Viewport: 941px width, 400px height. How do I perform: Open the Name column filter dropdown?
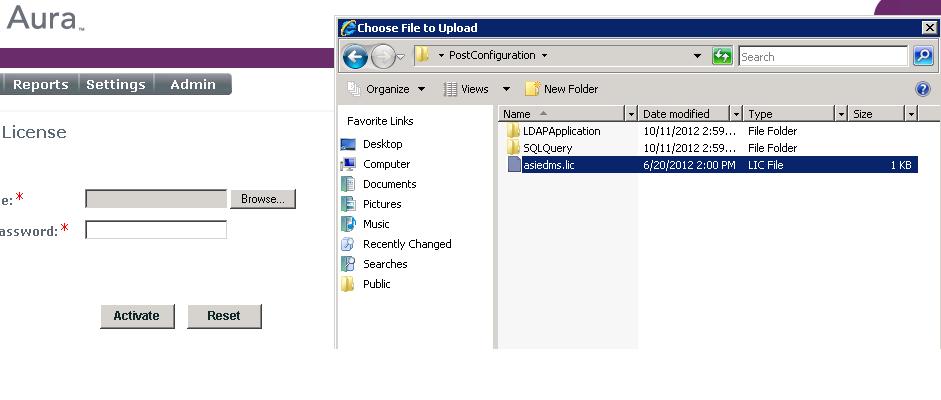coord(630,114)
